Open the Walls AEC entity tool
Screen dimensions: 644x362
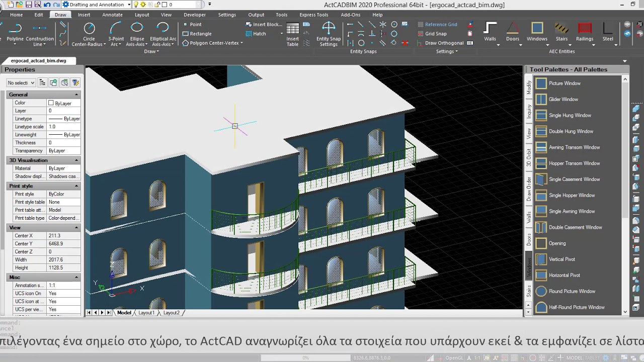click(490, 34)
